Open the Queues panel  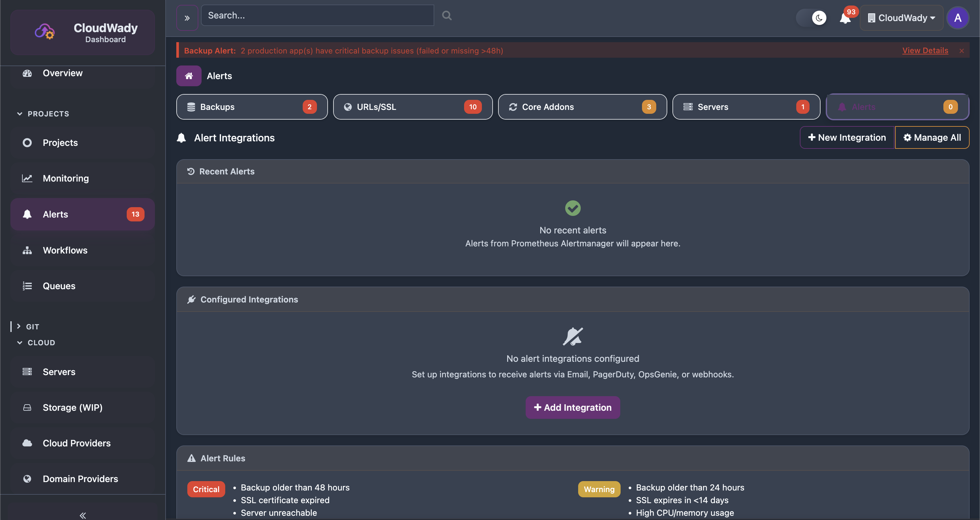click(x=59, y=286)
